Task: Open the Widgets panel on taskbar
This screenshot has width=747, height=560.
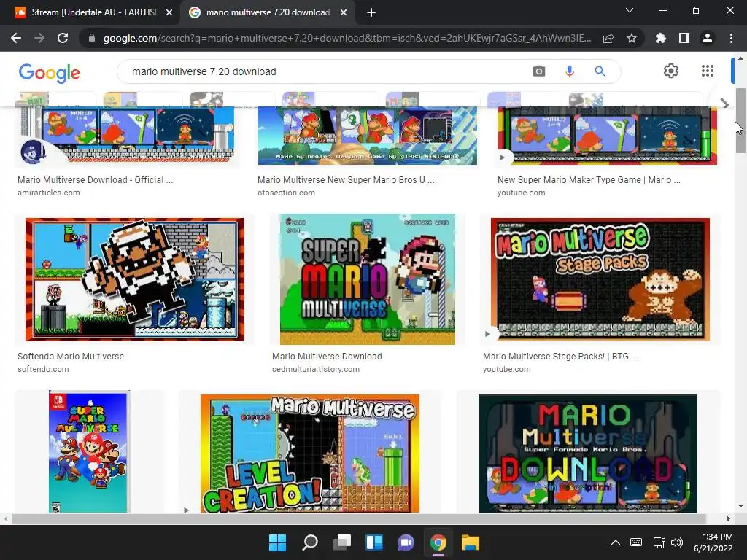Action: pyautogui.click(x=374, y=542)
